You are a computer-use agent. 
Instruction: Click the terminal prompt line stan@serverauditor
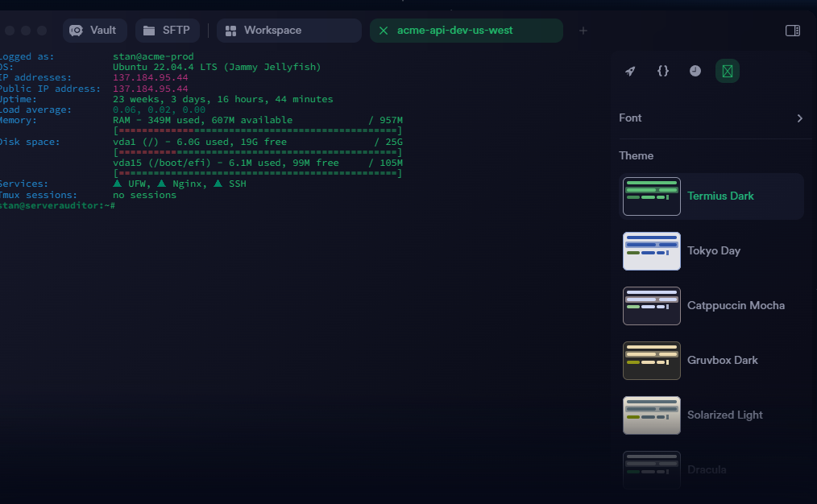click(x=57, y=205)
